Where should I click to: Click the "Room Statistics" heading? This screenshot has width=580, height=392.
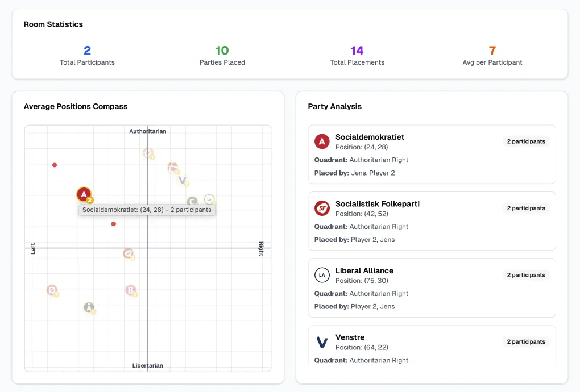coord(53,24)
